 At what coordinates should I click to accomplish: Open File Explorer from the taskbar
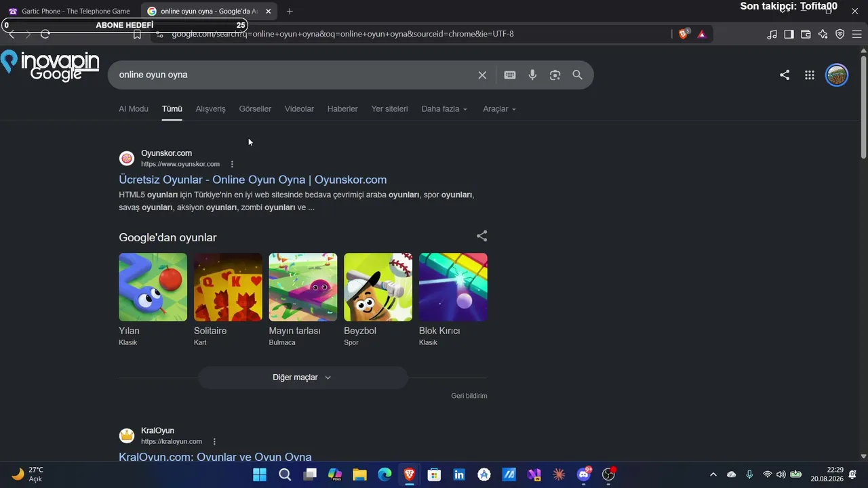point(359,474)
